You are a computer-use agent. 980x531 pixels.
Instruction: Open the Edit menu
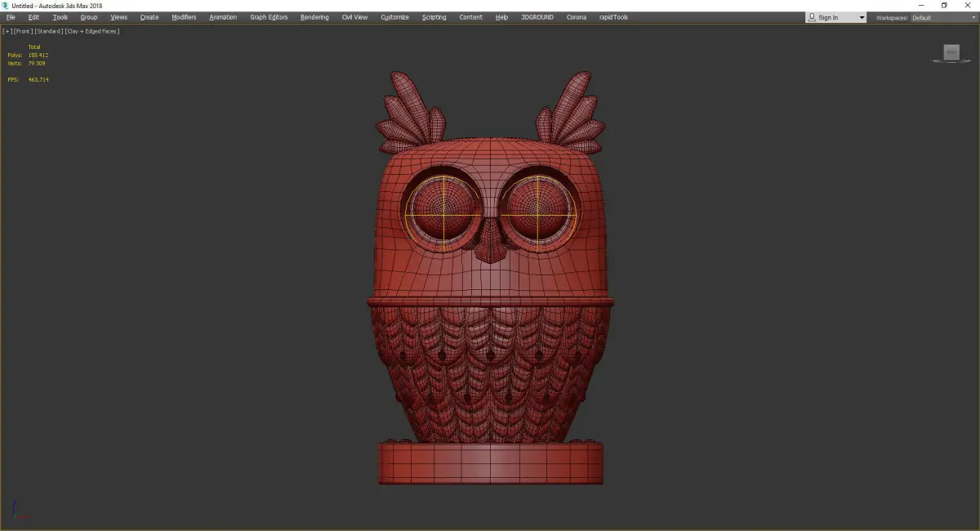click(x=33, y=17)
